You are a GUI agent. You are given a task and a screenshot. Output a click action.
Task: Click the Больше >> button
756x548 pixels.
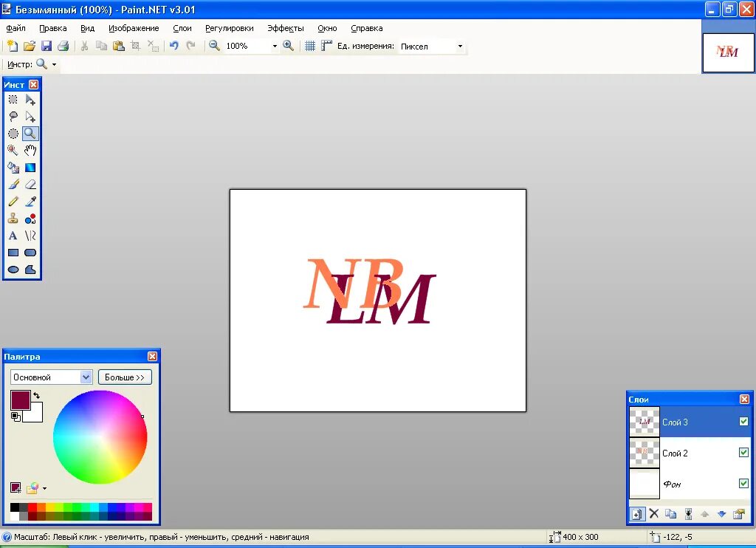click(x=125, y=377)
